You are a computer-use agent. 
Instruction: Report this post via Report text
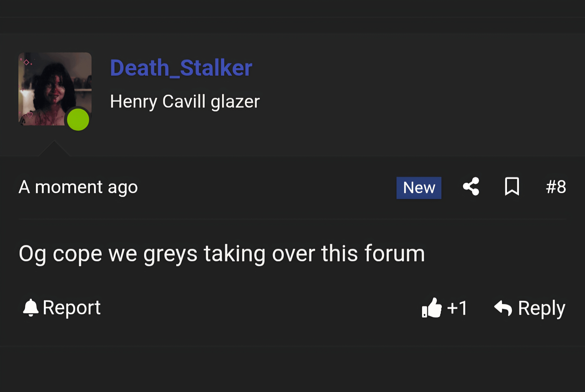(x=71, y=308)
